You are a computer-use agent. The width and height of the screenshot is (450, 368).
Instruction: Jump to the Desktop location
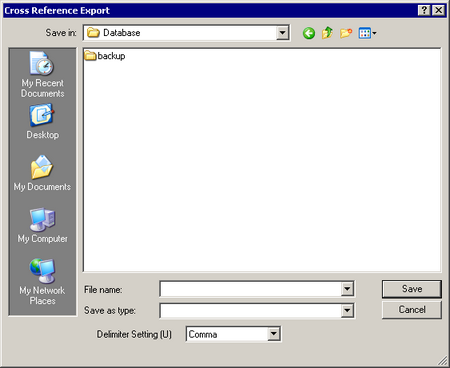[x=42, y=122]
